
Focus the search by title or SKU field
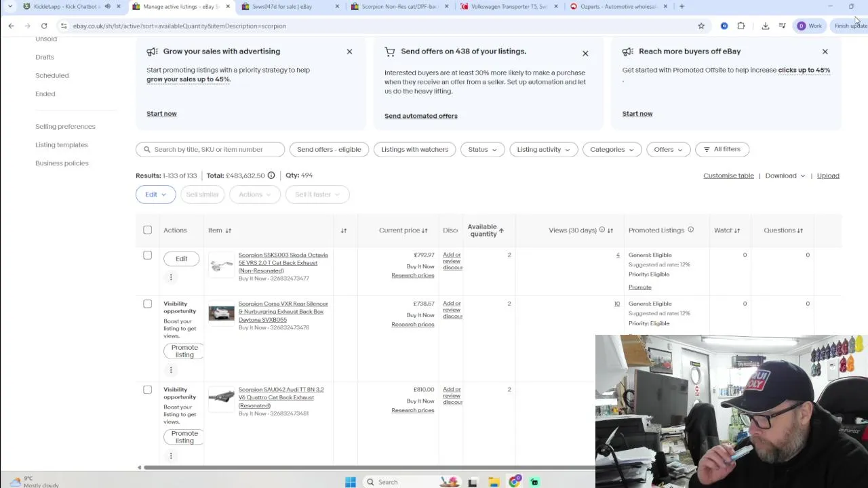(x=210, y=149)
